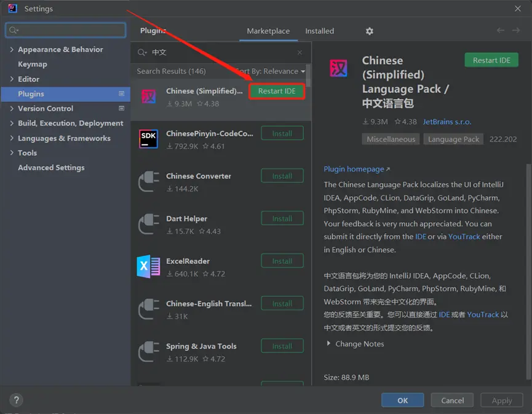The height and width of the screenshot is (414, 532).
Task: Expand the Version Control section
Action: coord(12,108)
